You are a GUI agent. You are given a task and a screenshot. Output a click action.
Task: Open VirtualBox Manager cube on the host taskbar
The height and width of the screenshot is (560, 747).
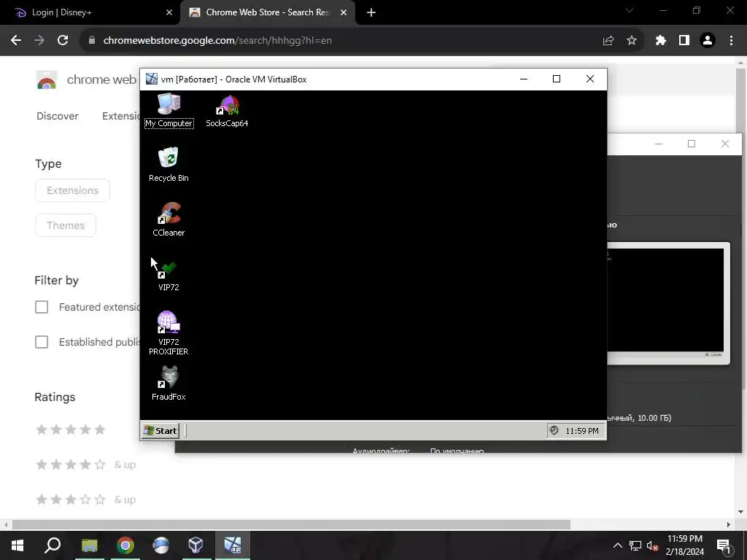pyautogui.click(x=196, y=545)
